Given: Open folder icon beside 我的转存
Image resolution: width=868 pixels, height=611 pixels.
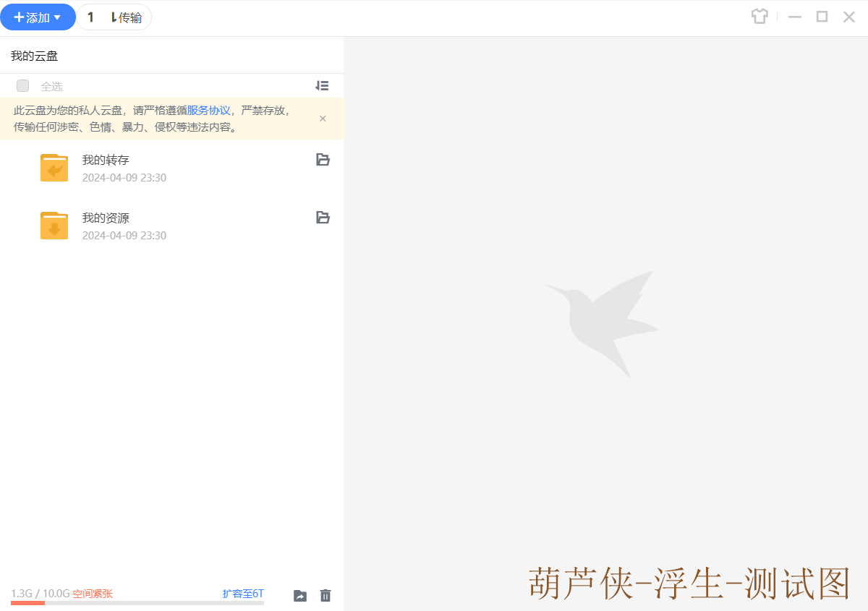Looking at the screenshot, I should coord(323,160).
